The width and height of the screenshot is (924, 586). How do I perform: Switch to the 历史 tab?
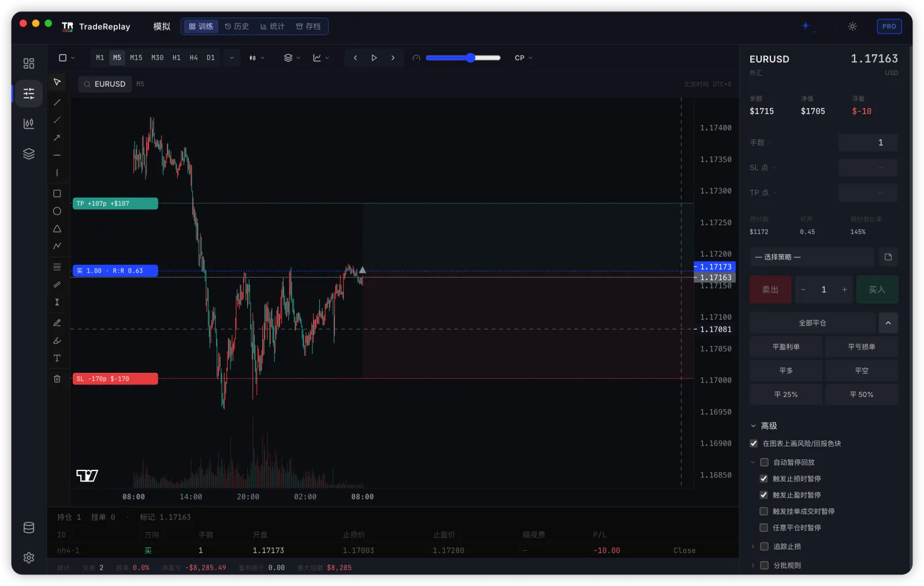tap(237, 27)
